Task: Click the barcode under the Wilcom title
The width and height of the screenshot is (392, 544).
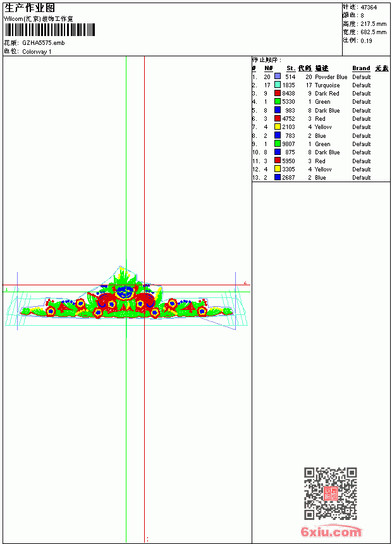Action: tap(49, 30)
